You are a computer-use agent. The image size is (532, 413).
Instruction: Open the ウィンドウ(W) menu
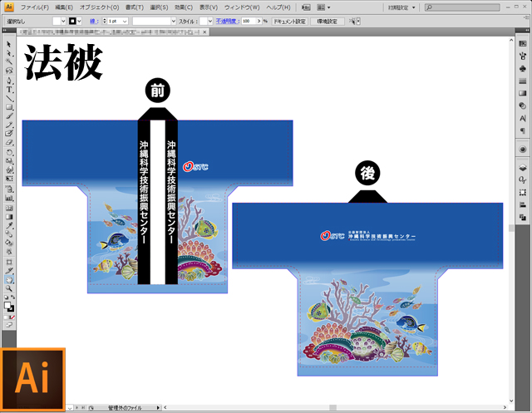[x=242, y=7]
